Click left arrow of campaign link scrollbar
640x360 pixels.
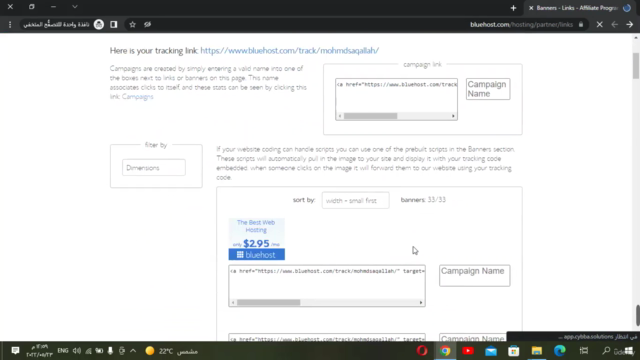coord(340,116)
